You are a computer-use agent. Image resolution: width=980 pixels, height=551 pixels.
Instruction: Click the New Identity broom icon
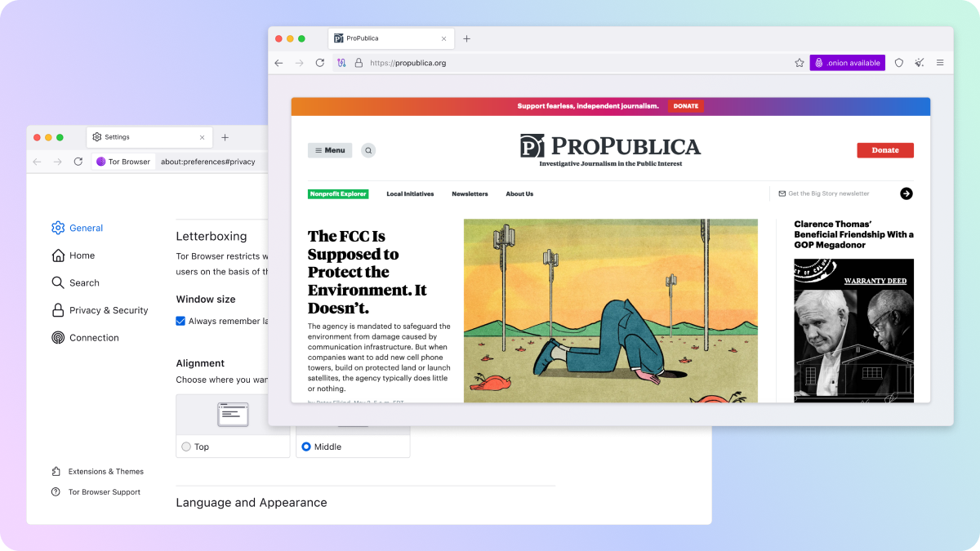[919, 63]
